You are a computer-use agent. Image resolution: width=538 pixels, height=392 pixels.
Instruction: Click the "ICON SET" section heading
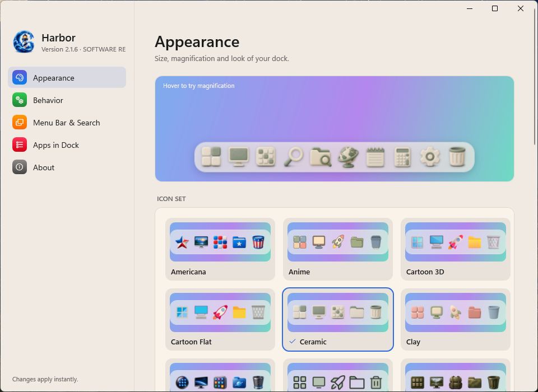[171, 199]
